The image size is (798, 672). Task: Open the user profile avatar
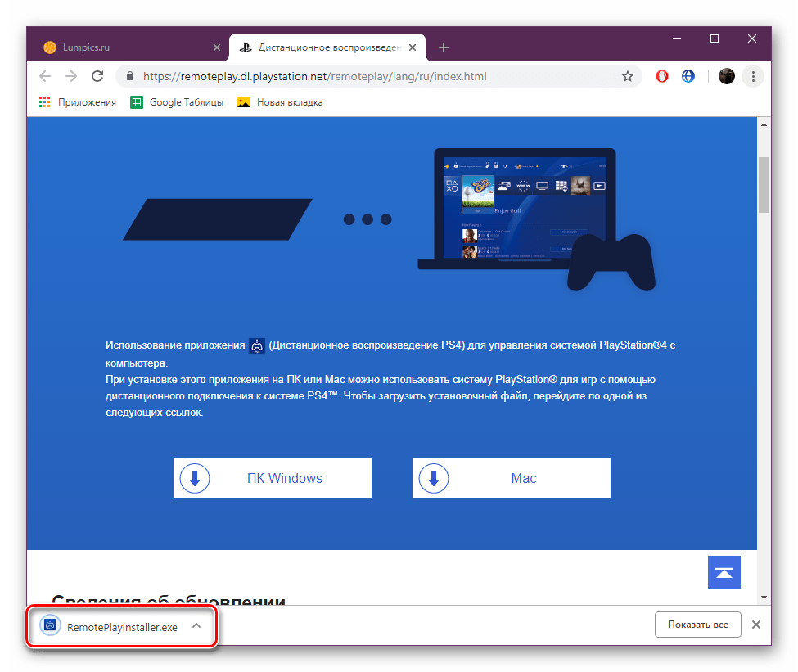point(726,76)
